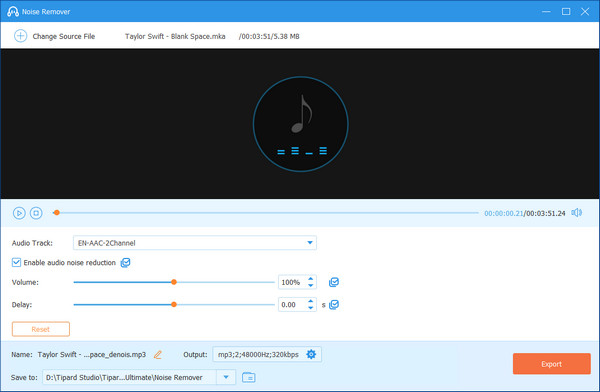Click the Export button
The width and height of the screenshot is (600, 392).
point(551,364)
